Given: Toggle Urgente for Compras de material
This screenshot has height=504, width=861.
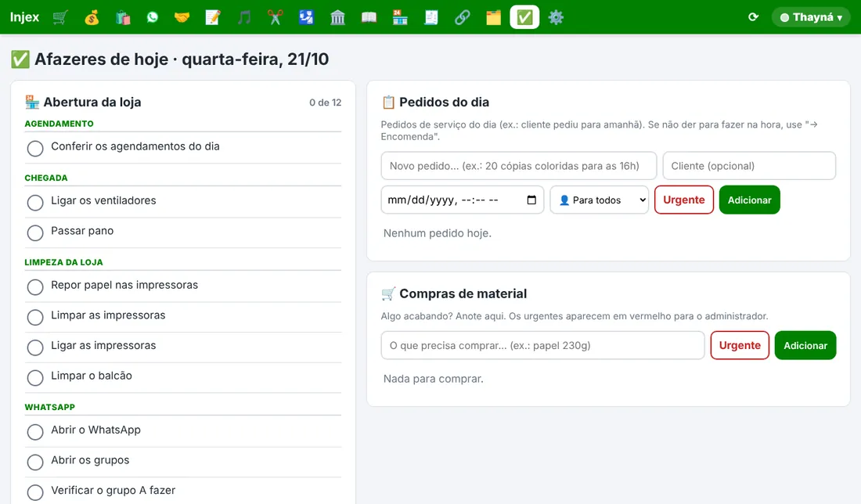Looking at the screenshot, I should pos(740,345).
